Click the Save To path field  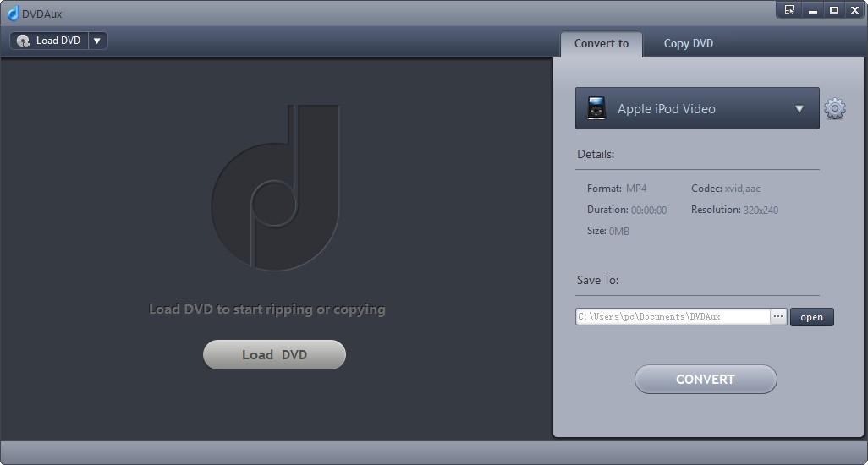coord(673,317)
